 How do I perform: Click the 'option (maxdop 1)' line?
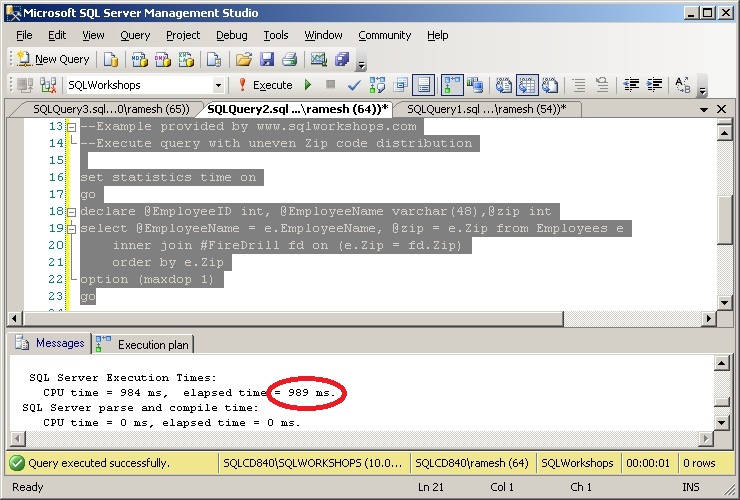147,280
